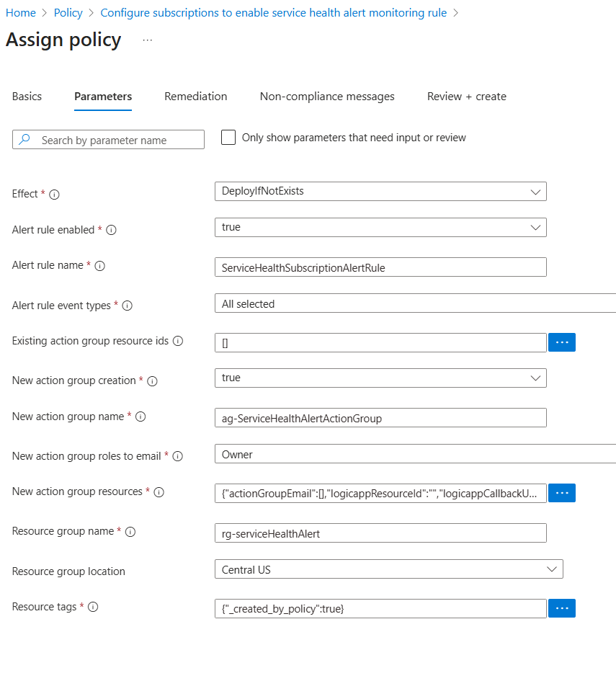This screenshot has width=616, height=681.
Task: Open the more options ellipsis beside Assign policy
Action: click(148, 40)
